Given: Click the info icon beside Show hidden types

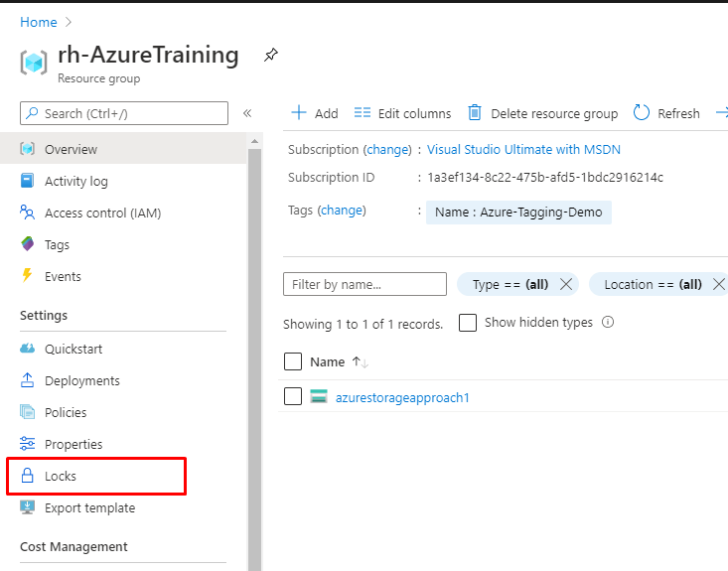Looking at the screenshot, I should pyautogui.click(x=608, y=322).
